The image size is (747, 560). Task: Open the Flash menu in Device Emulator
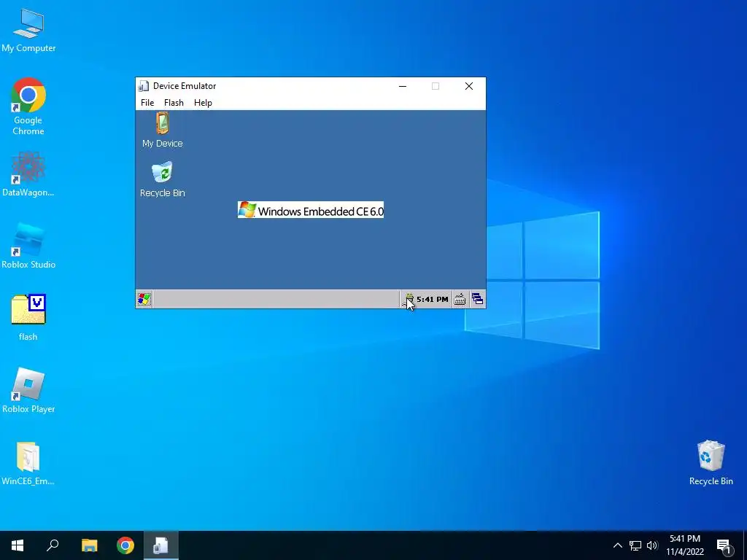tap(174, 103)
